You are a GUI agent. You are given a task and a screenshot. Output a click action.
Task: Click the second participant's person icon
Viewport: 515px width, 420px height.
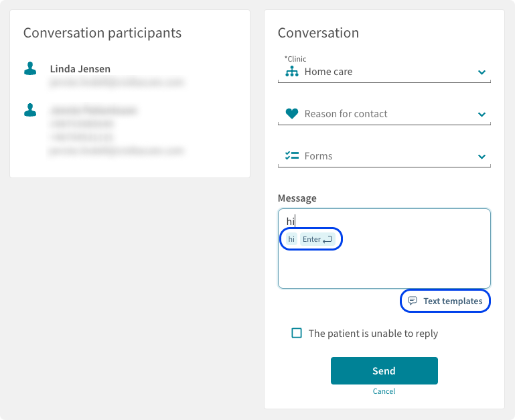(30, 110)
